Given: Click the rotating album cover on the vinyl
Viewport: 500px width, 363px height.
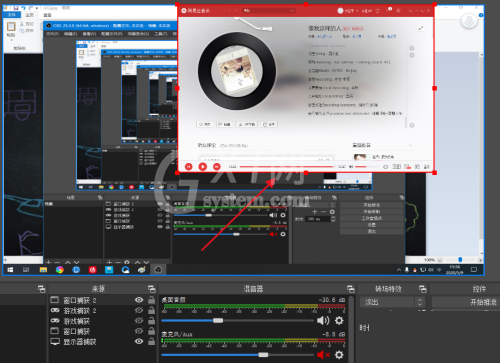Looking at the screenshot, I should pos(237,71).
